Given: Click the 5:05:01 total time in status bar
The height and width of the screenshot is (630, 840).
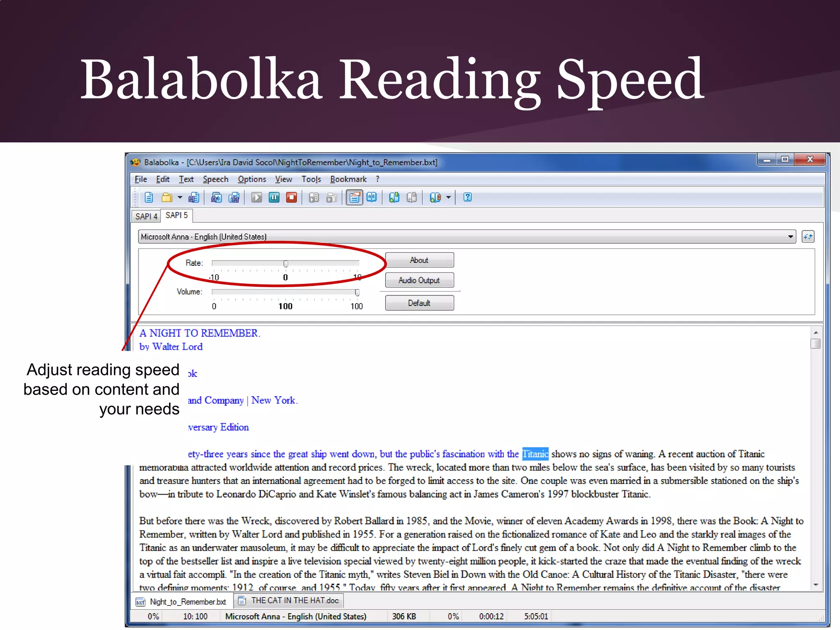Looking at the screenshot, I should tap(536, 616).
